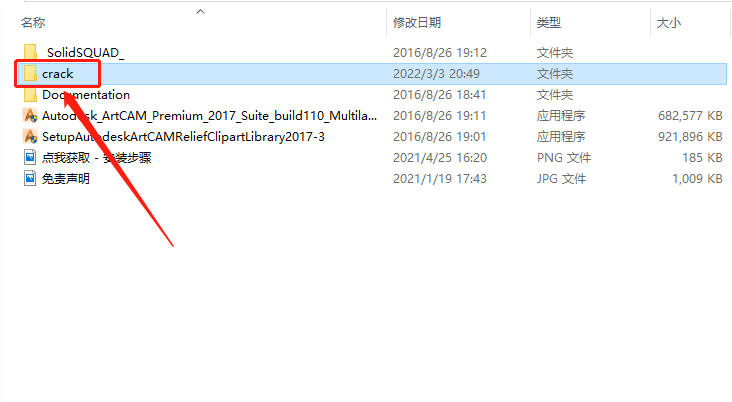
Task: Click the crack row's date 2022/3/3 20:49
Action: tap(436, 73)
